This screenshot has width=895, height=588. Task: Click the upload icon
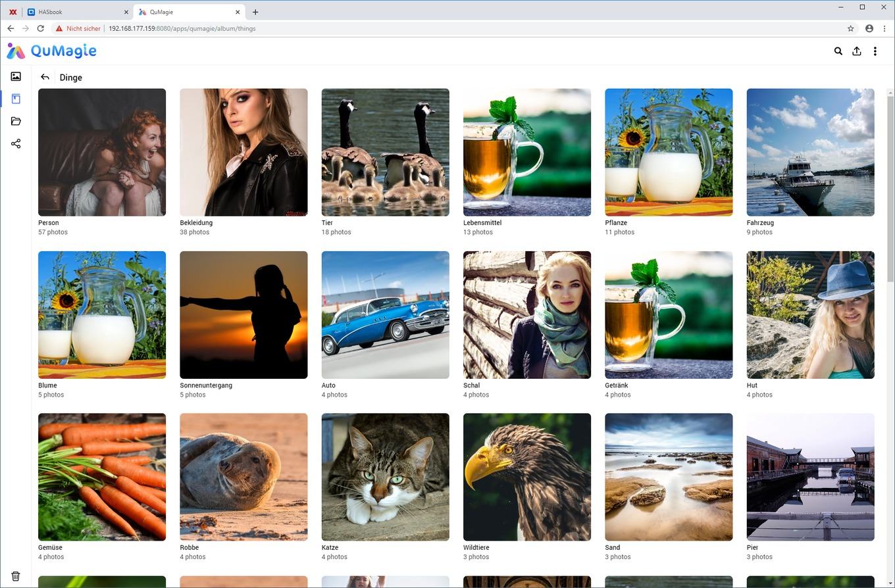856,51
